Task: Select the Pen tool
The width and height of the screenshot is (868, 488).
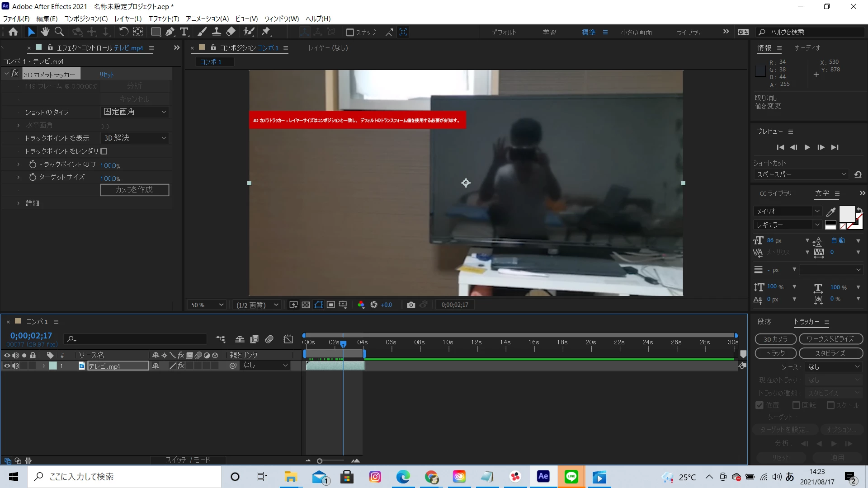Action: point(170,32)
